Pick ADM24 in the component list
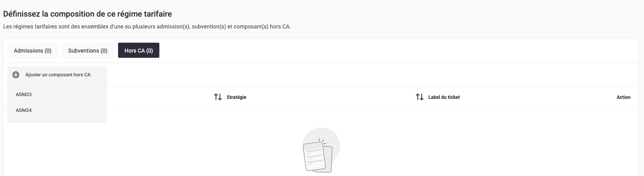Viewport: 644px width, 176px height. pyautogui.click(x=24, y=110)
